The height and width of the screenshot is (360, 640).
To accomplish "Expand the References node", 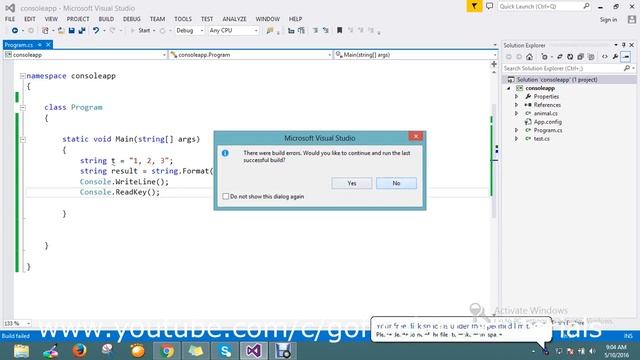I will click(517, 105).
